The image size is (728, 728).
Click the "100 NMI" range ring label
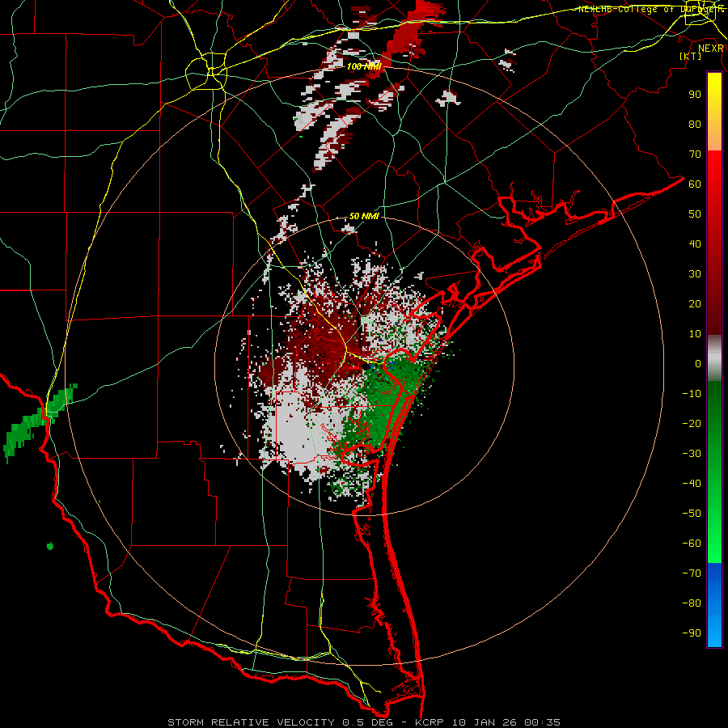[x=364, y=66]
